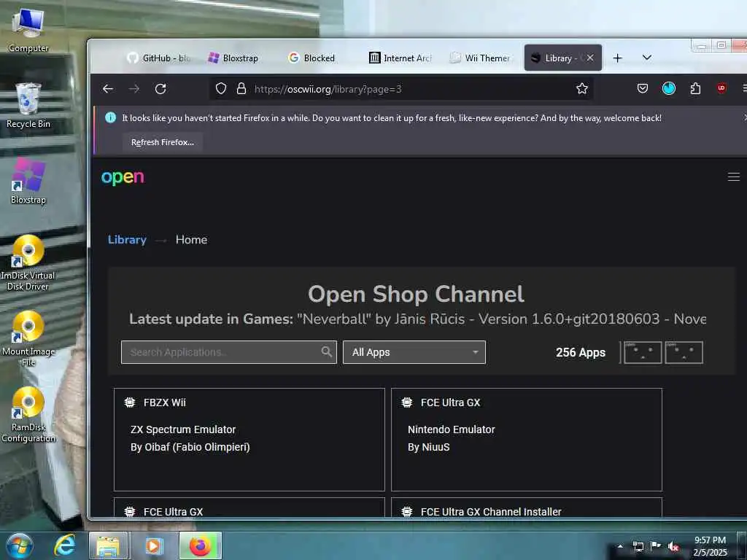Switch to the GitHub tab
The height and width of the screenshot is (560, 747).
pos(160,58)
